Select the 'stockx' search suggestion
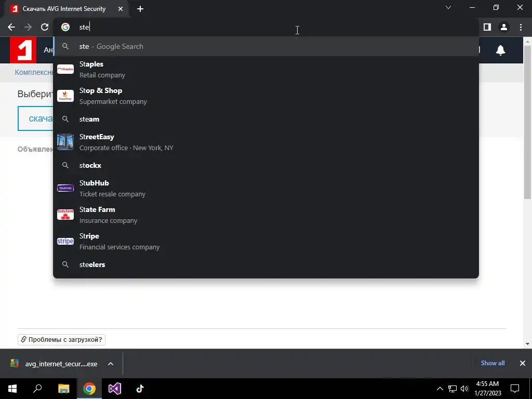The image size is (532, 399). (x=266, y=165)
